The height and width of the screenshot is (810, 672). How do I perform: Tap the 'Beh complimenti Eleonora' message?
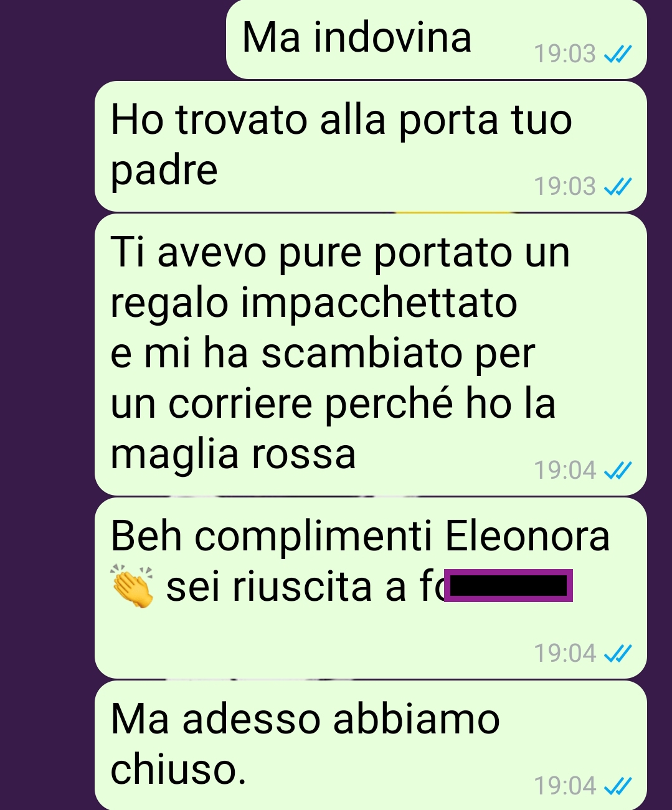click(371, 588)
